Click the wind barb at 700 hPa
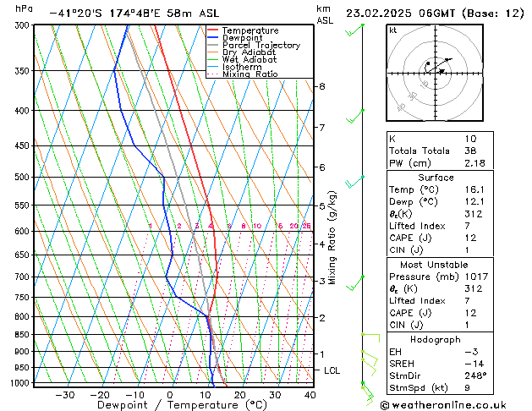Screen dimensions: 532x411 tap(354, 282)
